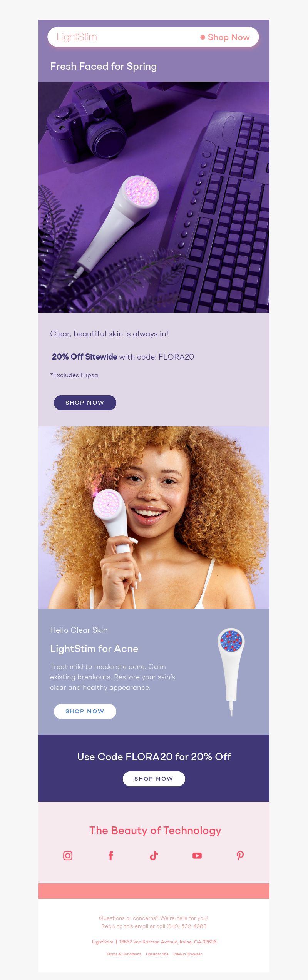Click the photo of woman holding device
Viewport: 308px width, 980px height.
154,517
